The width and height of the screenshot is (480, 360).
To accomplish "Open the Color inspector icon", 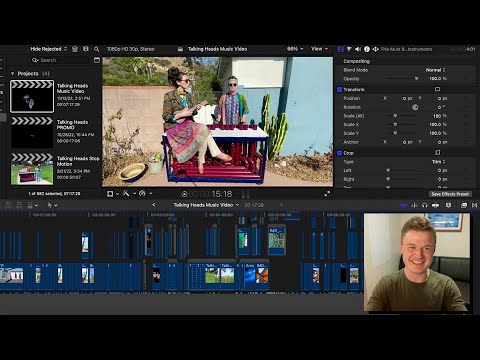I will click(x=349, y=49).
